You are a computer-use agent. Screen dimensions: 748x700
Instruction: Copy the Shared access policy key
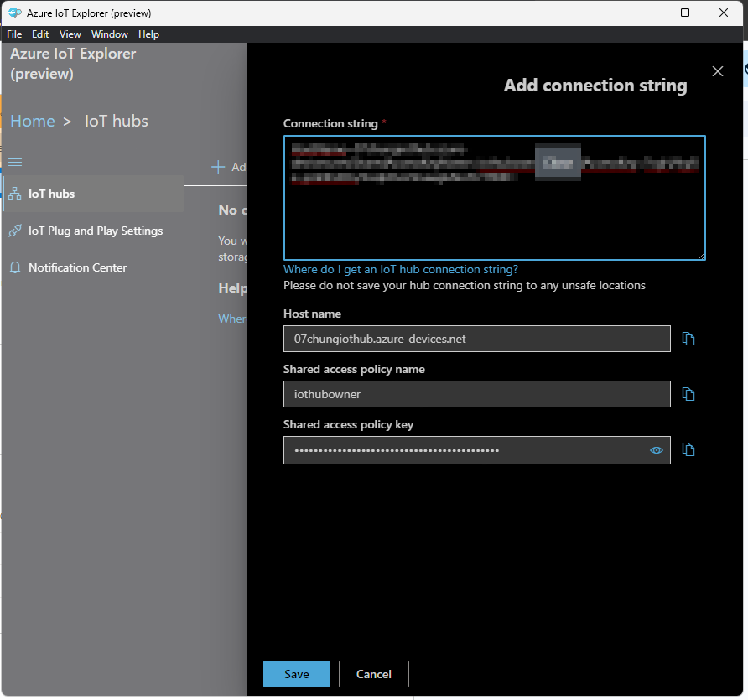point(688,449)
